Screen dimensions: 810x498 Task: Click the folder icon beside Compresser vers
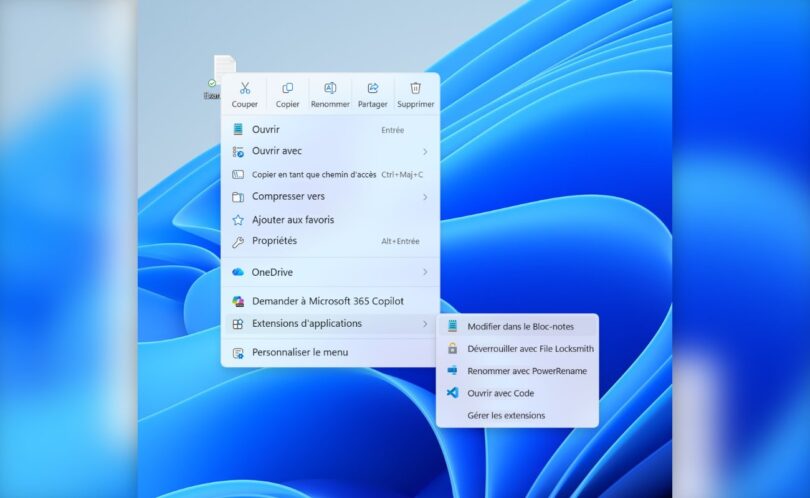[238, 197]
